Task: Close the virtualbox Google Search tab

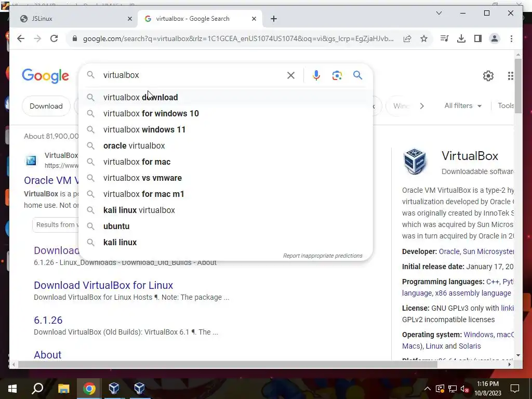Action: (254, 19)
